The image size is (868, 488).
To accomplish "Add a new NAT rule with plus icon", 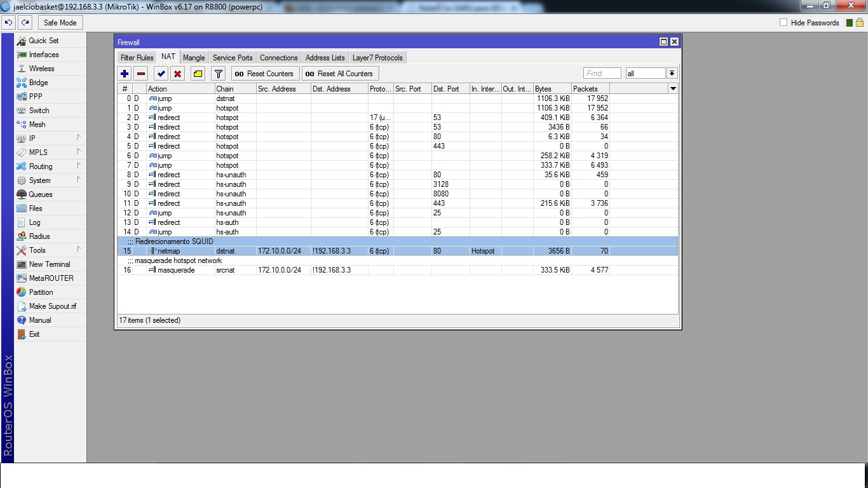I will pos(125,74).
